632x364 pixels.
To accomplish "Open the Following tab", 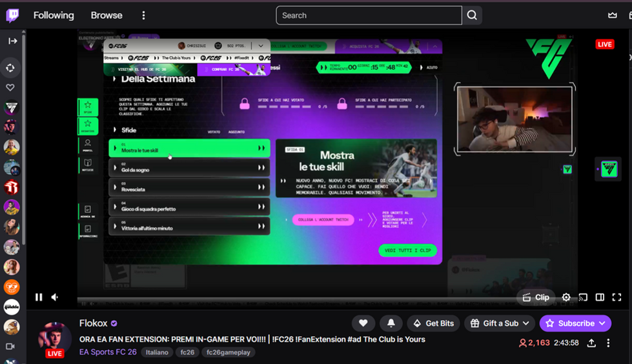I will (x=54, y=15).
